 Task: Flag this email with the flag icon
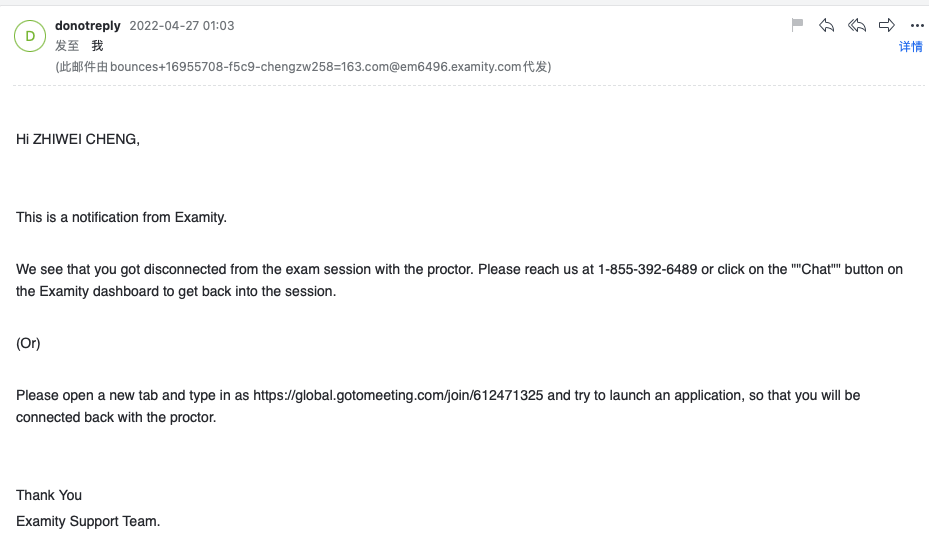[797, 25]
